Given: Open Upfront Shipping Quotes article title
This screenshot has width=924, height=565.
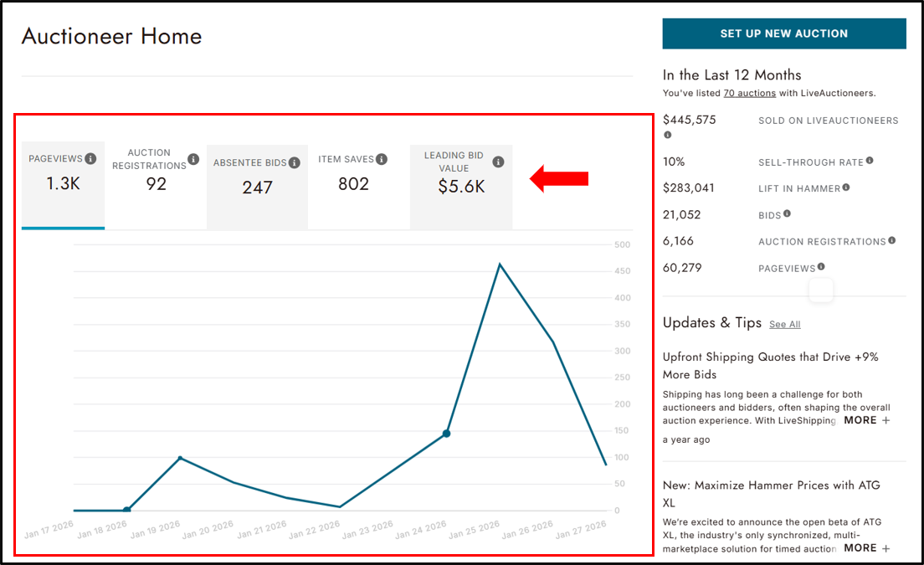Looking at the screenshot, I should [770, 365].
